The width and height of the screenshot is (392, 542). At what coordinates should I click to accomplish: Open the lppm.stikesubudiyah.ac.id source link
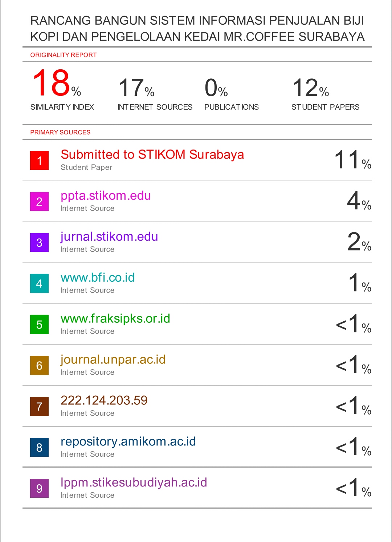[134, 482]
